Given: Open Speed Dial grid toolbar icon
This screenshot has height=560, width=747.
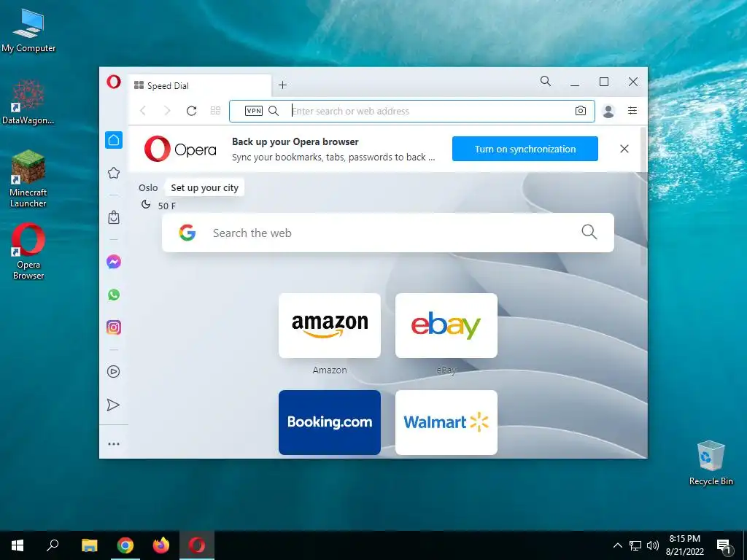Looking at the screenshot, I should click(x=215, y=111).
